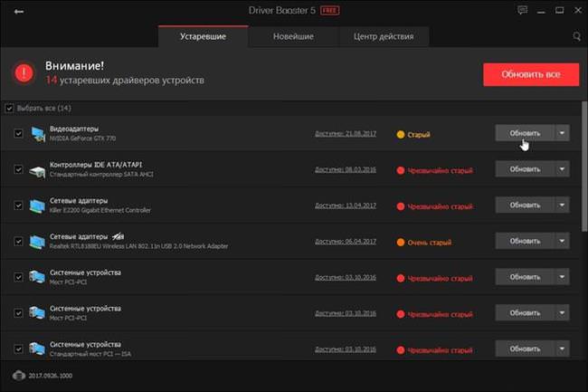Click the NVIDIA GeForce GTX 770 device name
Viewport: 588px width, 392px height.
82,139
